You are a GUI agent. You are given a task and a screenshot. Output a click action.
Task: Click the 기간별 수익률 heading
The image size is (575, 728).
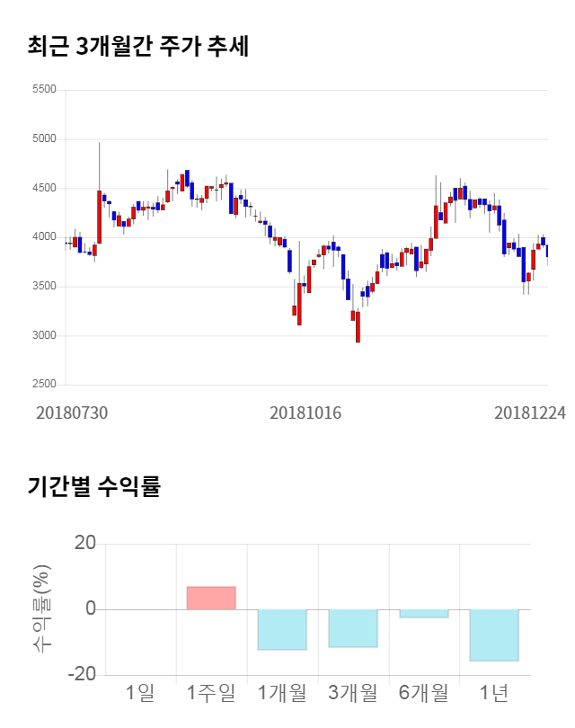click(x=93, y=488)
